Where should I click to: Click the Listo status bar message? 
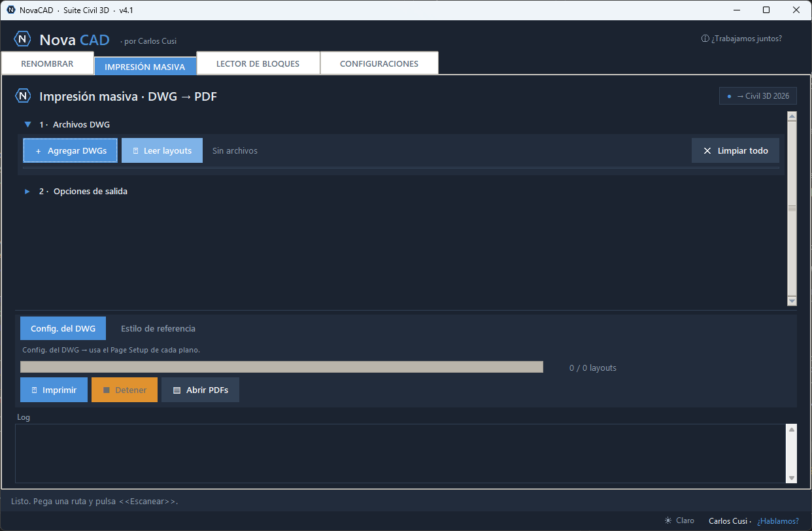click(x=95, y=501)
